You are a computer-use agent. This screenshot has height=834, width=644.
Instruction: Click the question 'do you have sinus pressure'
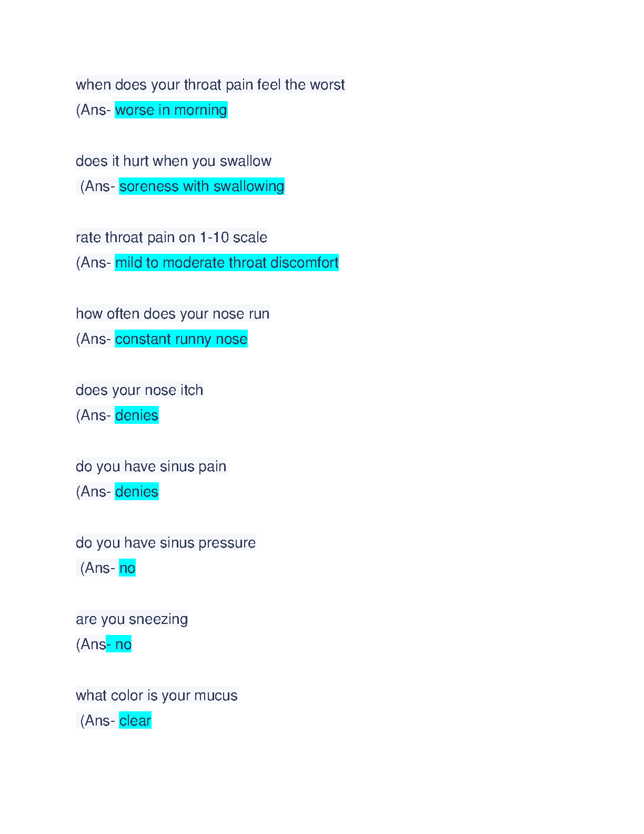pyautogui.click(x=166, y=543)
